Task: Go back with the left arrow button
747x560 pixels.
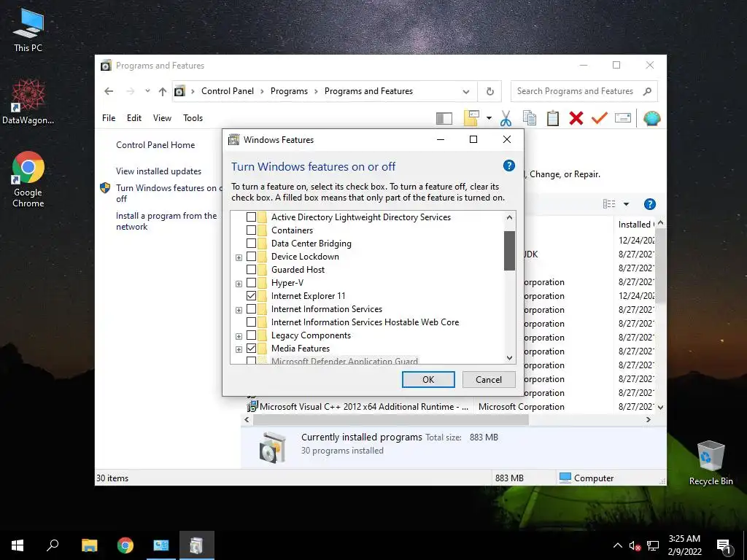Action: point(109,91)
